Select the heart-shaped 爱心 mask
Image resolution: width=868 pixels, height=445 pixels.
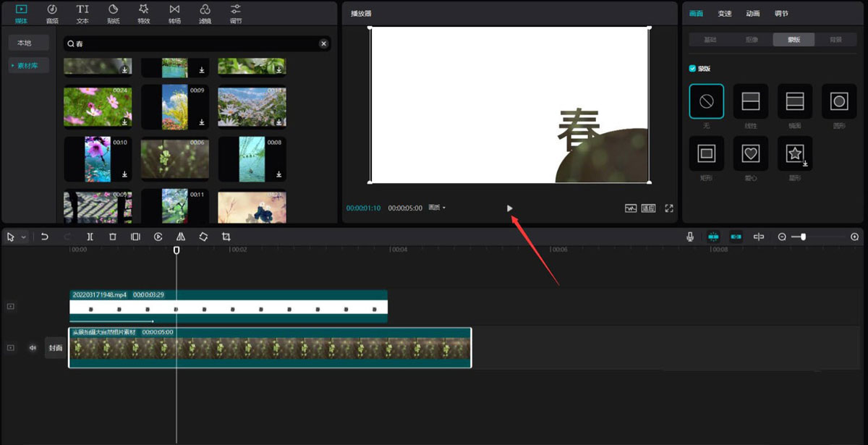click(750, 153)
